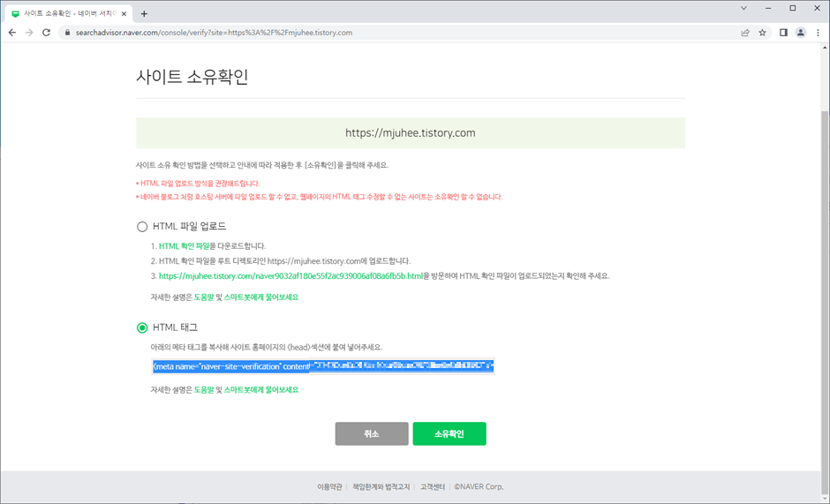Open a new browser tab
Viewport: 830px width, 504px height.
pos(144,14)
